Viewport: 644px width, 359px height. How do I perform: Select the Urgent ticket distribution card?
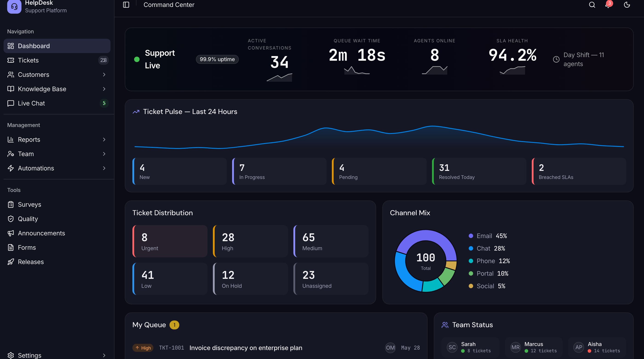(170, 241)
